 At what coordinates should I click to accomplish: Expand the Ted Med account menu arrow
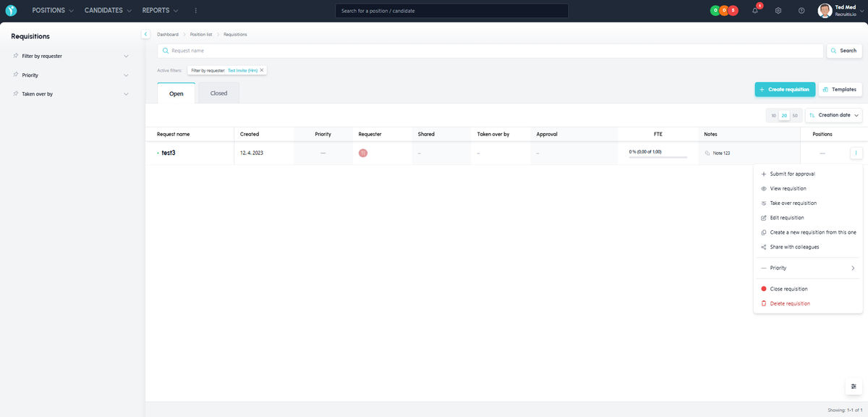click(x=862, y=11)
